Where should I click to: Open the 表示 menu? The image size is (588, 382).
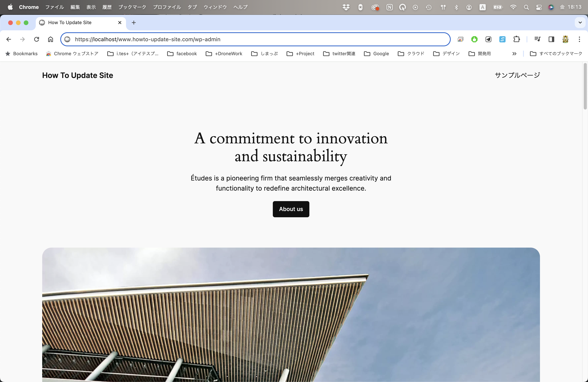pos(91,7)
